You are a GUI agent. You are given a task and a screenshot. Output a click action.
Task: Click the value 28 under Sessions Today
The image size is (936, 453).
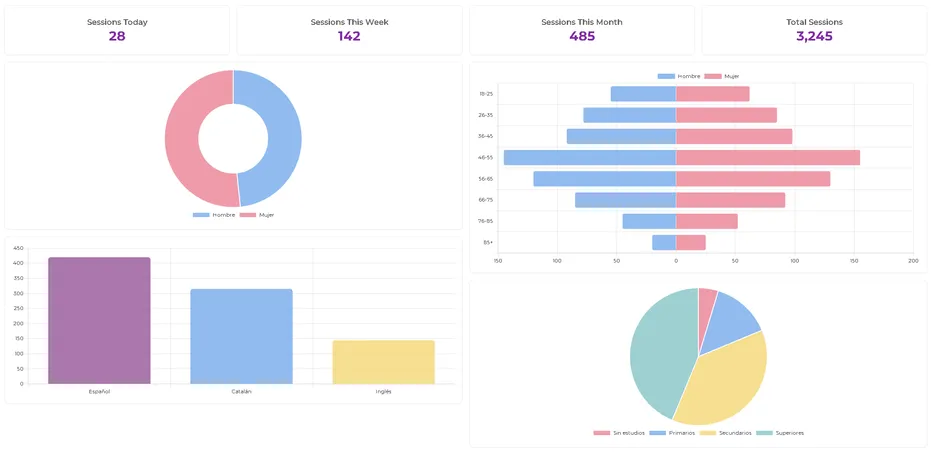pos(117,36)
